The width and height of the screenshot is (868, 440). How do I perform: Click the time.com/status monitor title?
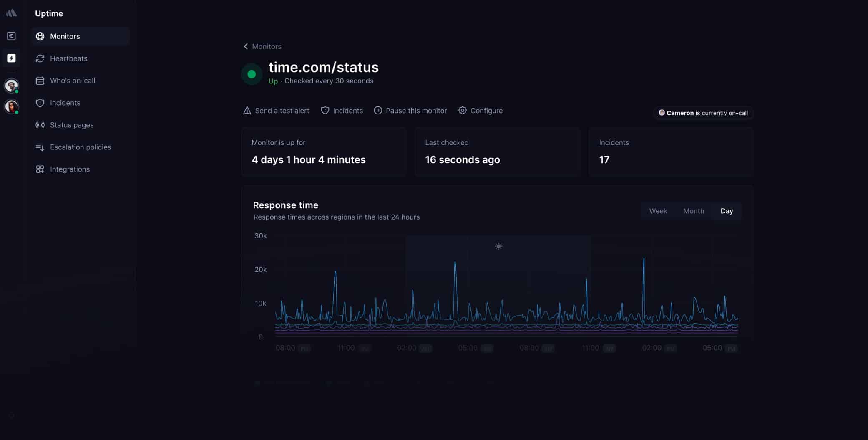(324, 67)
